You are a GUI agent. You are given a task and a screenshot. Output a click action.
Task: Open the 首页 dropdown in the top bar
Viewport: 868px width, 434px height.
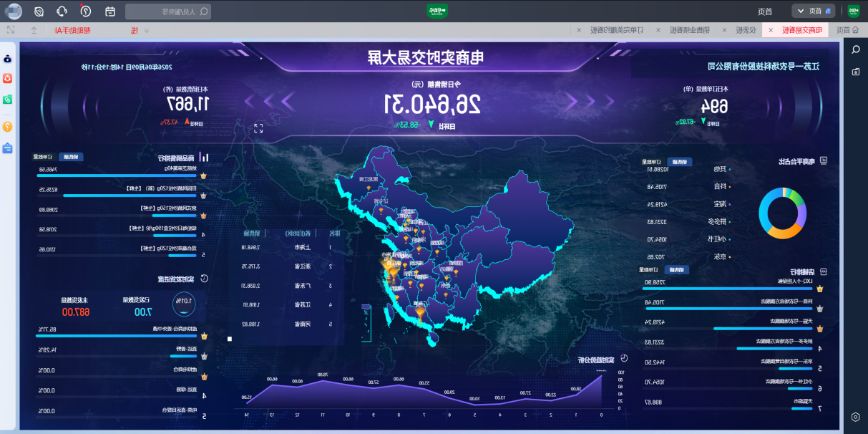[x=813, y=11]
